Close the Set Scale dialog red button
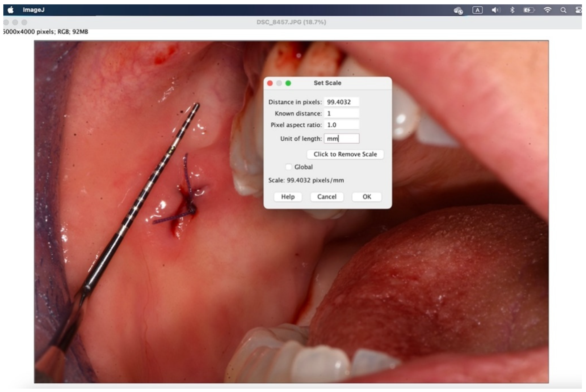The height and width of the screenshot is (392, 586). click(270, 83)
